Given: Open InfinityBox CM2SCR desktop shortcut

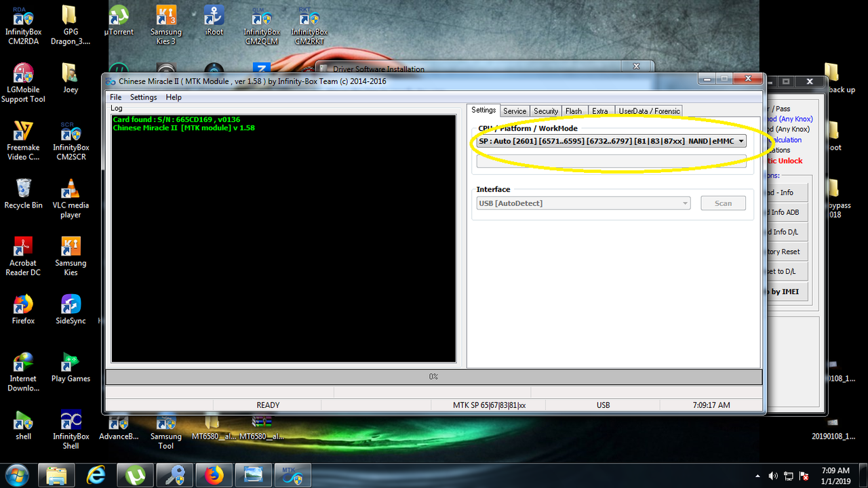Looking at the screenshot, I should tap(71, 141).
